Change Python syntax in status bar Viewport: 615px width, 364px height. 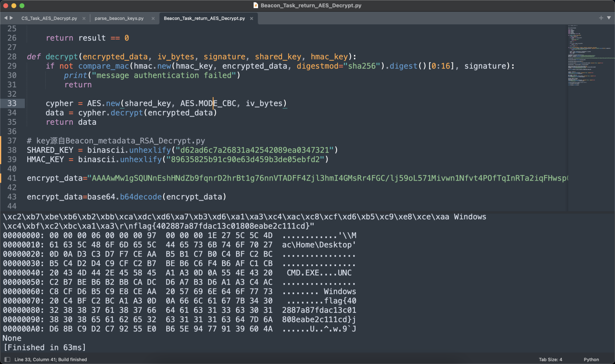click(591, 359)
